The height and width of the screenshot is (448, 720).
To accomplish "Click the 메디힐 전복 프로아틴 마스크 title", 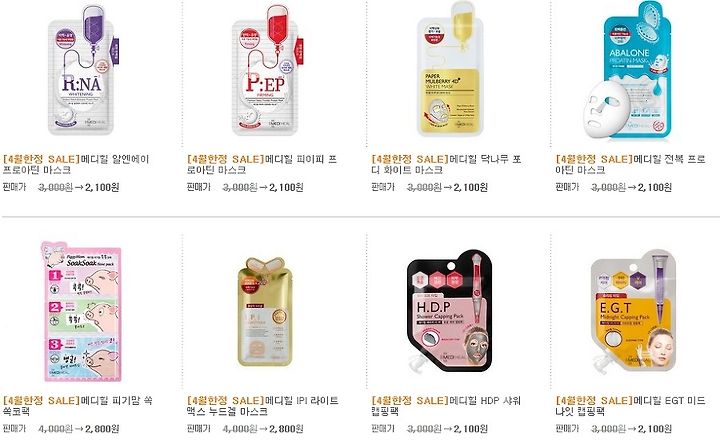I will coord(630,165).
